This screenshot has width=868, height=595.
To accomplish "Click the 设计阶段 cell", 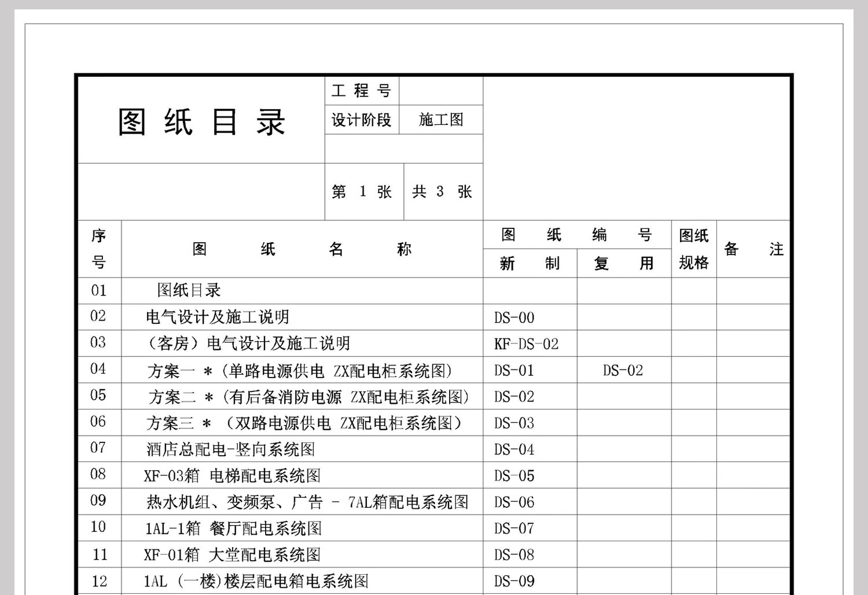I will (361, 120).
